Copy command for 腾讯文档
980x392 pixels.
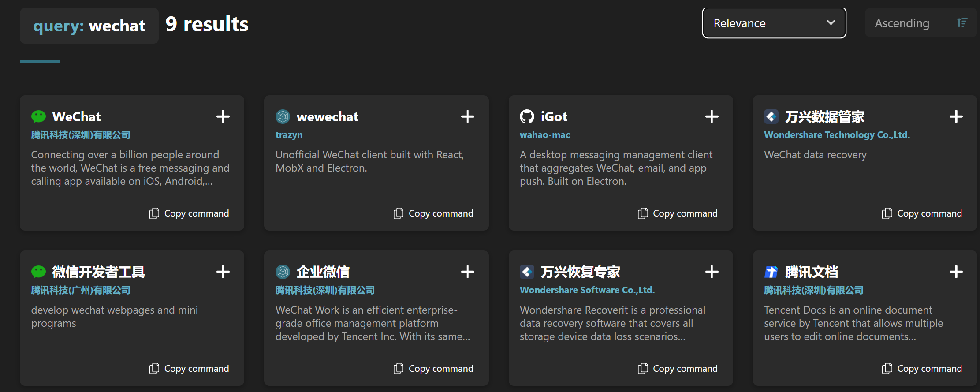(x=922, y=369)
